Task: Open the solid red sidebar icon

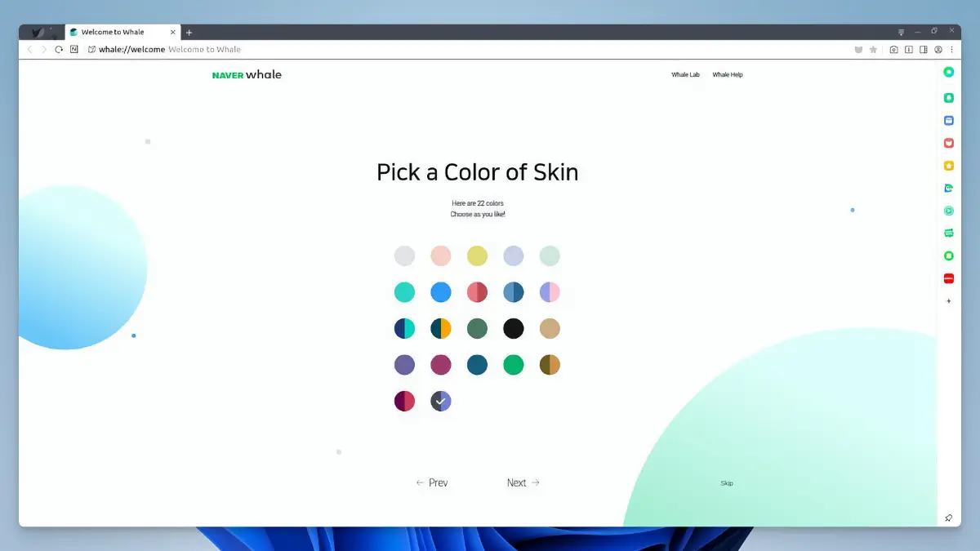Action: click(949, 278)
